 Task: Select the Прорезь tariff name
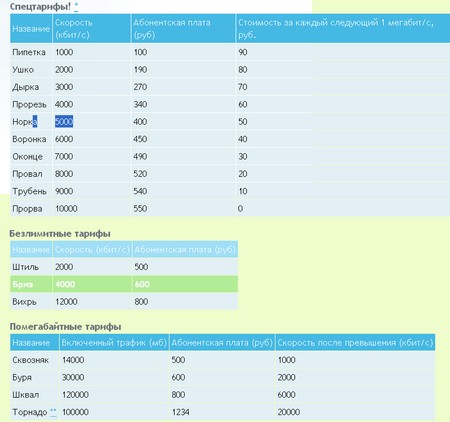(x=29, y=104)
